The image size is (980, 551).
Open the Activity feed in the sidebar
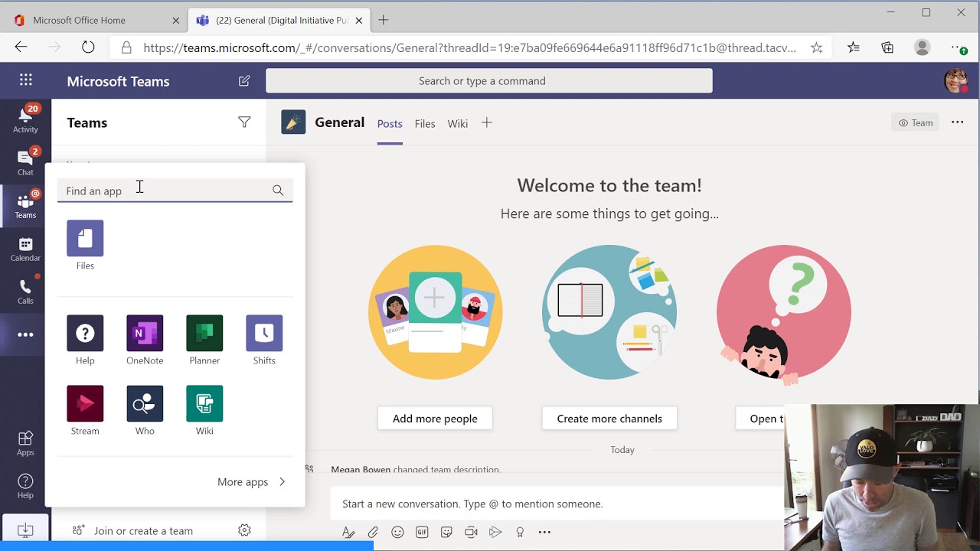click(25, 119)
